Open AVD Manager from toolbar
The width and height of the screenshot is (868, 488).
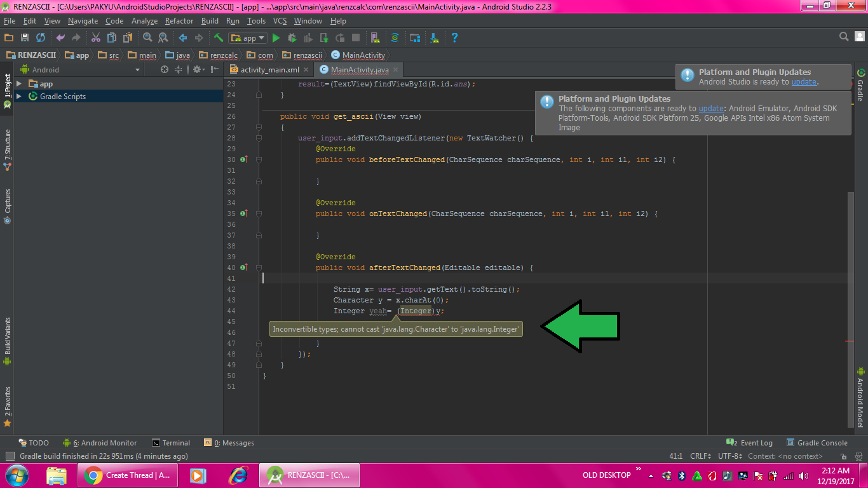click(x=375, y=38)
